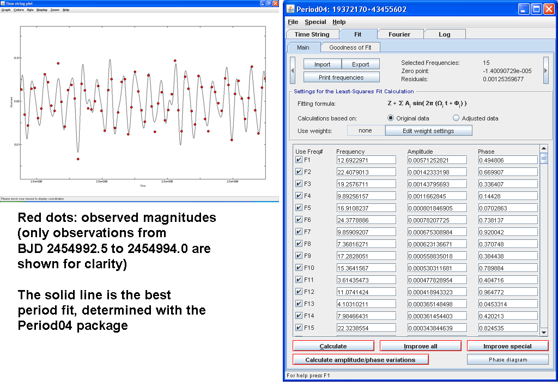Open the File menu in Period04

[x=293, y=22]
